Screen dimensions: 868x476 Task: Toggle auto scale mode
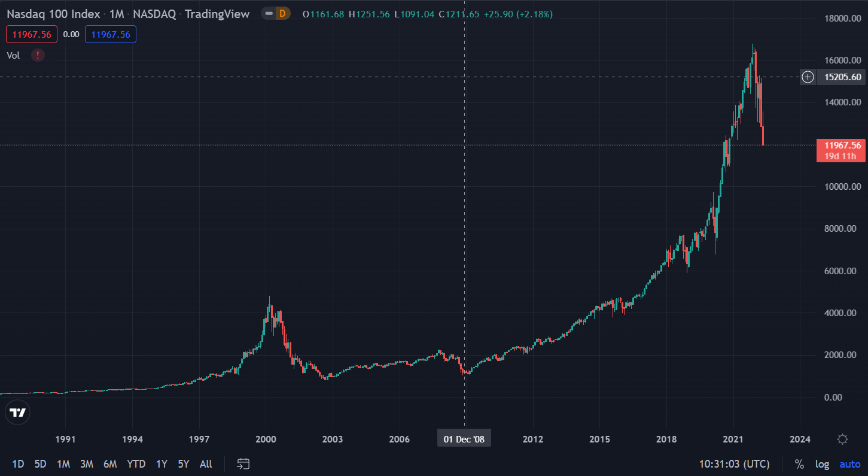tap(849, 464)
